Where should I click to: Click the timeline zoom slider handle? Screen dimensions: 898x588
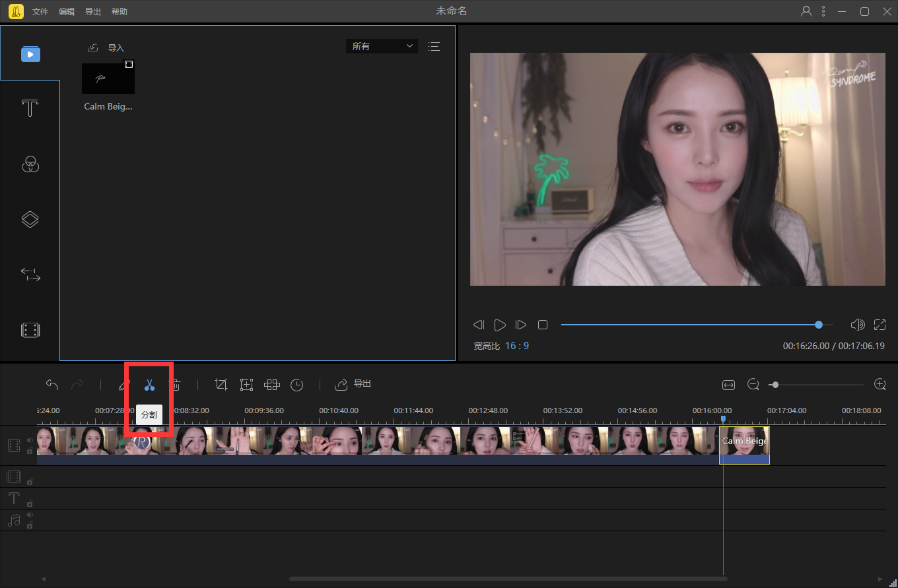click(x=775, y=385)
